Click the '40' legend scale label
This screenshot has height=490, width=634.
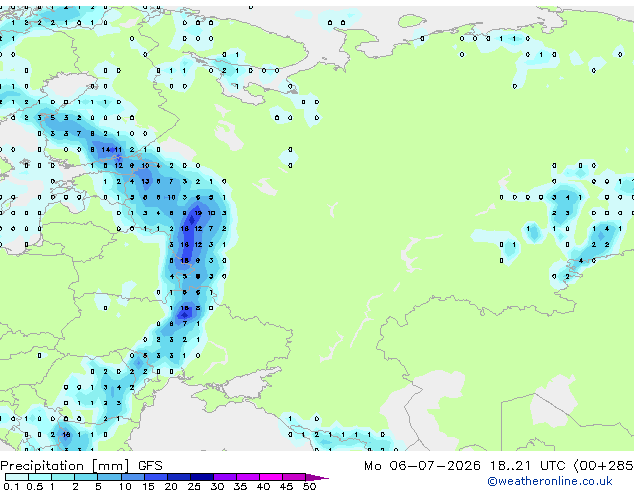coord(263,486)
